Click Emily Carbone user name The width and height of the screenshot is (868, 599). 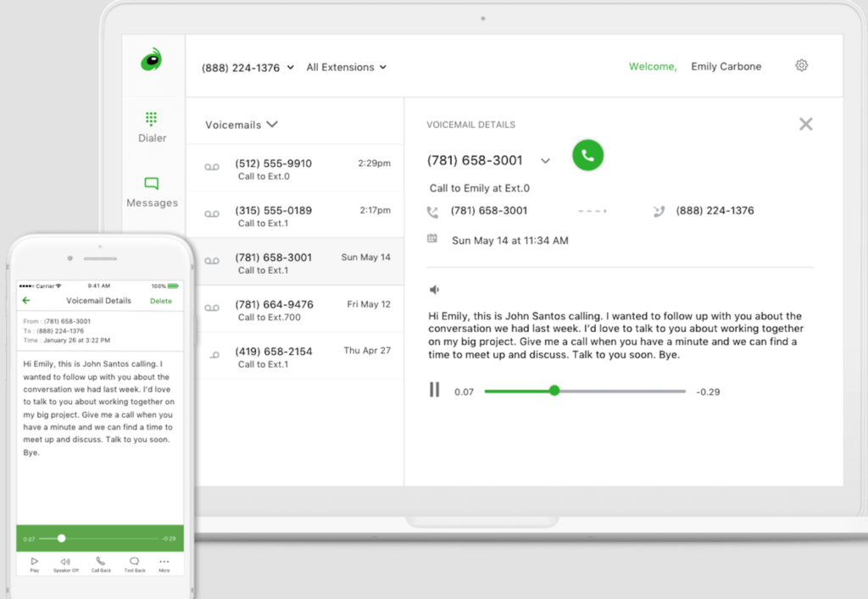pyautogui.click(x=726, y=66)
